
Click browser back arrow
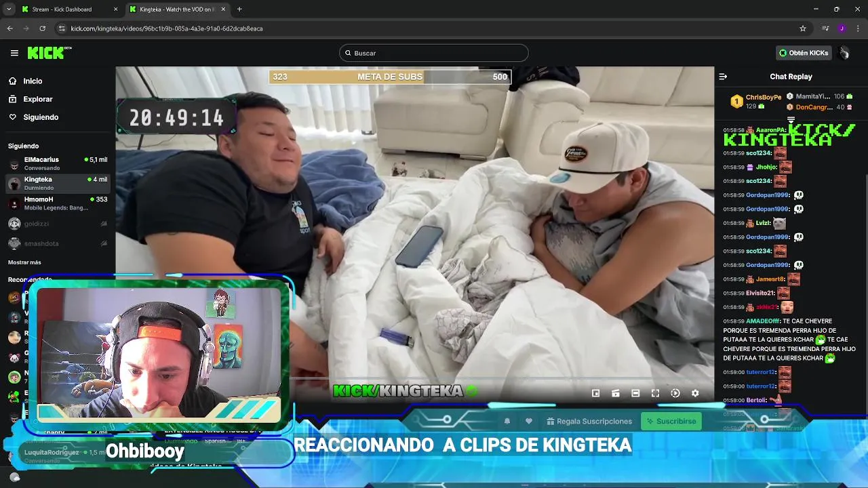point(9,28)
